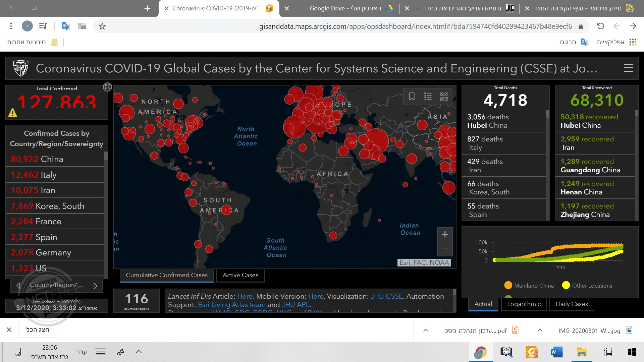Screen dimensions: 644x362
Task: Bookmark this page with the star icon
Action: pyautogui.click(x=102, y=26)
